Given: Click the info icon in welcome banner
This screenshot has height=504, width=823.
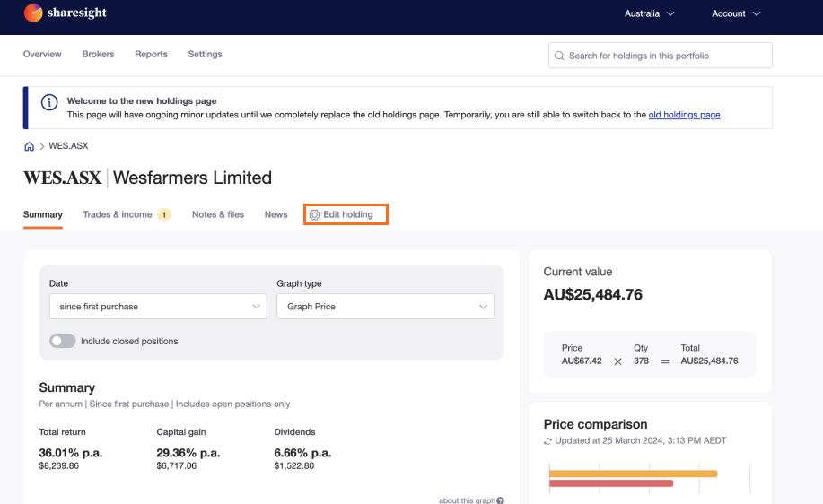Looking at the screenshot, I should [x=49, y=102].
